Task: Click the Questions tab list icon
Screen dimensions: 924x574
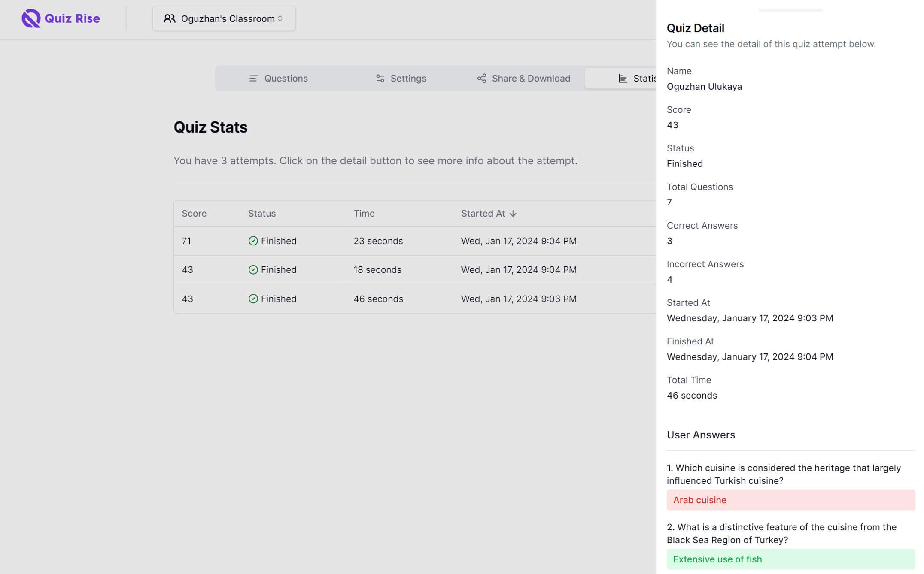Action: point(253,79)
